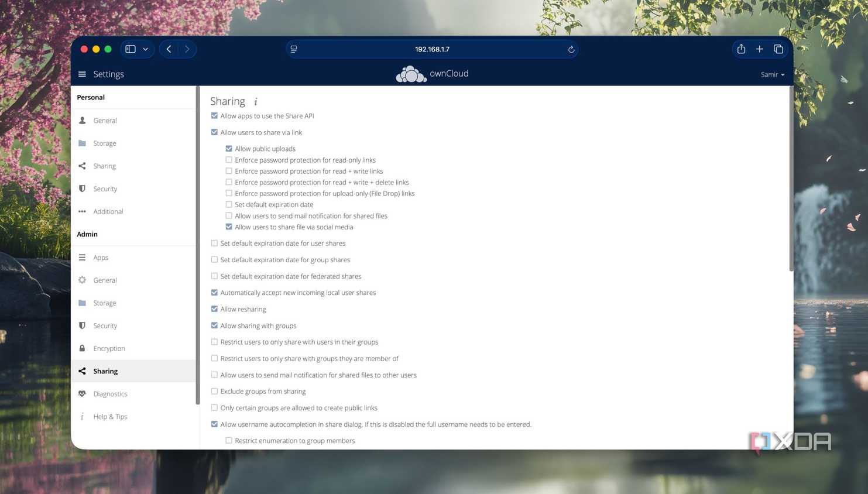The image size is (868, 494).
Task: Open Personal Storage settings
Action: [x=133, y=143]
